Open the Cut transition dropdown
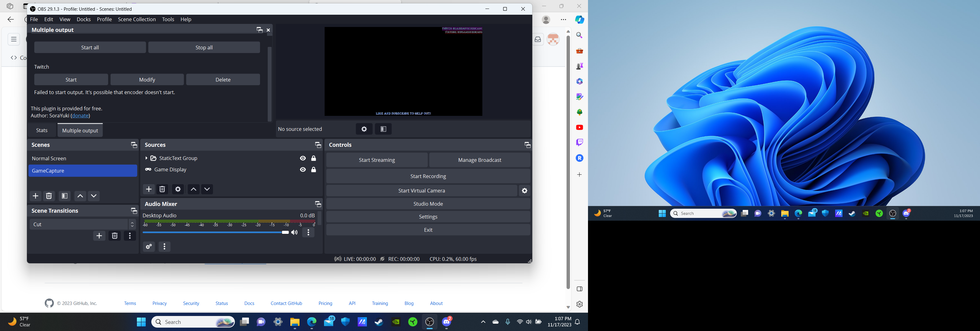 tap(132, 224)
